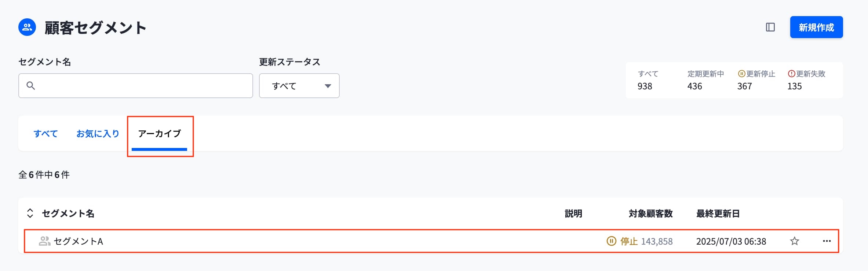Switch to the すべて tab
Screen dimensions: 868x271
tap(45, 134)
